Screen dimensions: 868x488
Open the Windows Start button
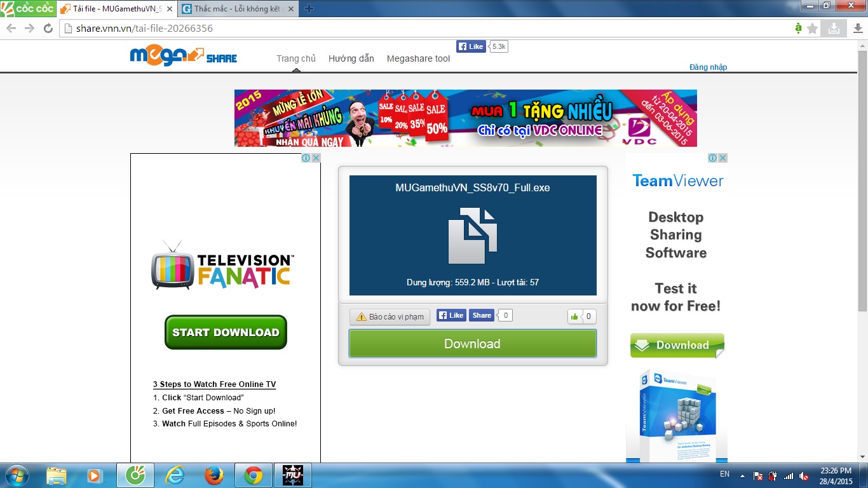pos(17,475)
